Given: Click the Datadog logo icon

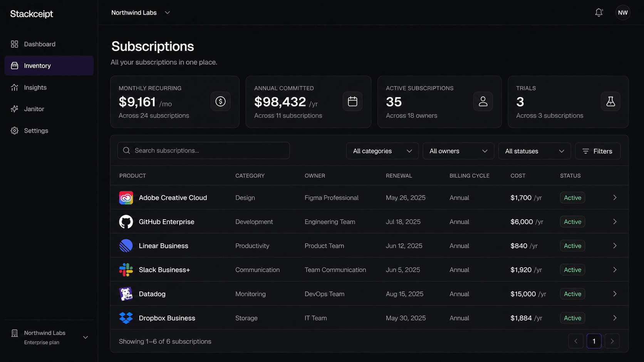Looking at the screenshot, I should [x=126, y=294].
